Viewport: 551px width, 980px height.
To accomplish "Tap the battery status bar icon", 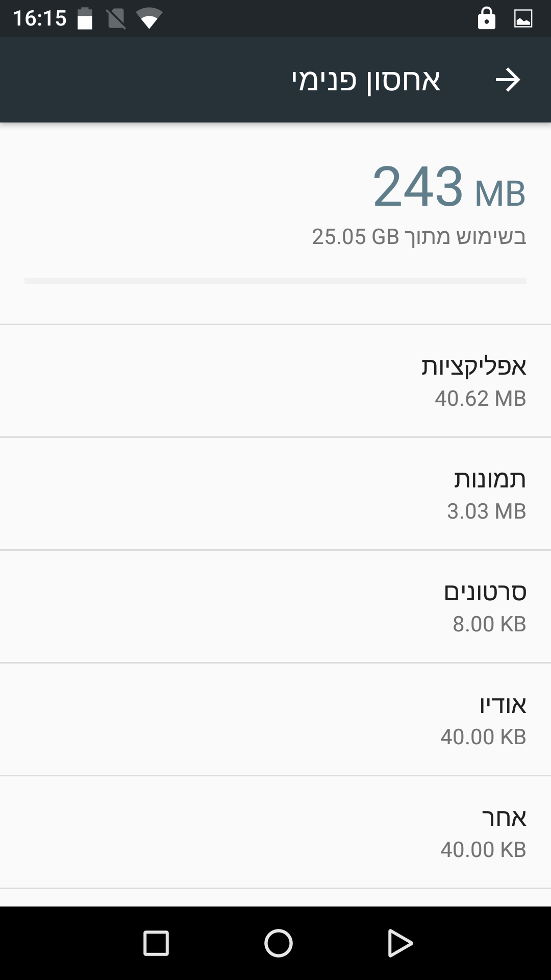I will click(x=85, y=19).
